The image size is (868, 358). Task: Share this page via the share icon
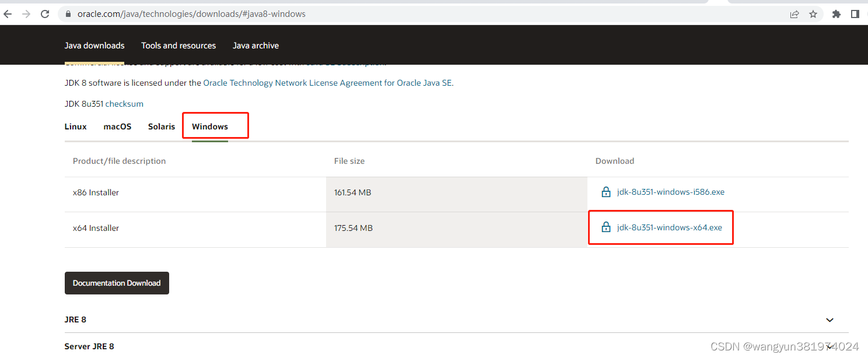794,14
